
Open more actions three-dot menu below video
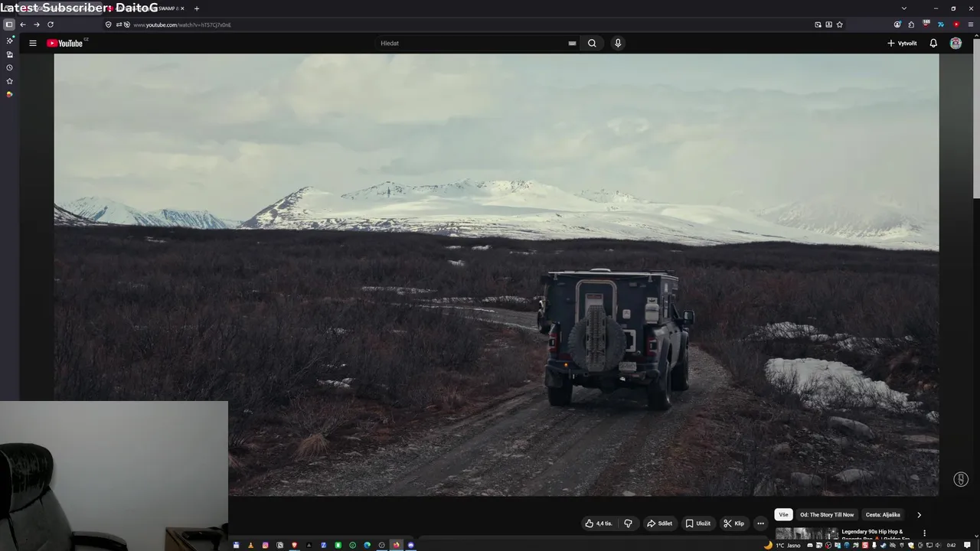tap(760, 523)
